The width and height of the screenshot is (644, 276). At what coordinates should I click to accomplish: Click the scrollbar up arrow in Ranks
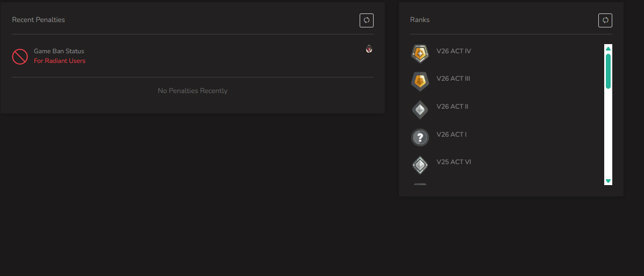tap(609, 48)
